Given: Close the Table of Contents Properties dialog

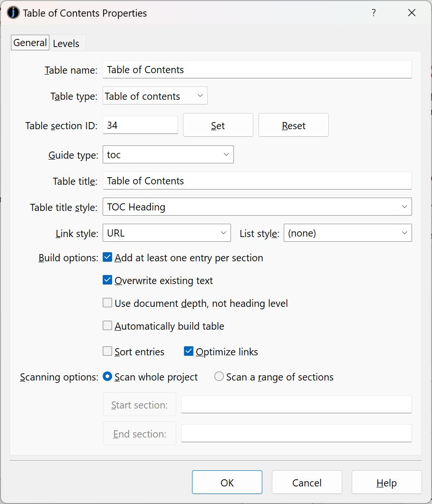Looking at the screenshot, I should point(412,13).
